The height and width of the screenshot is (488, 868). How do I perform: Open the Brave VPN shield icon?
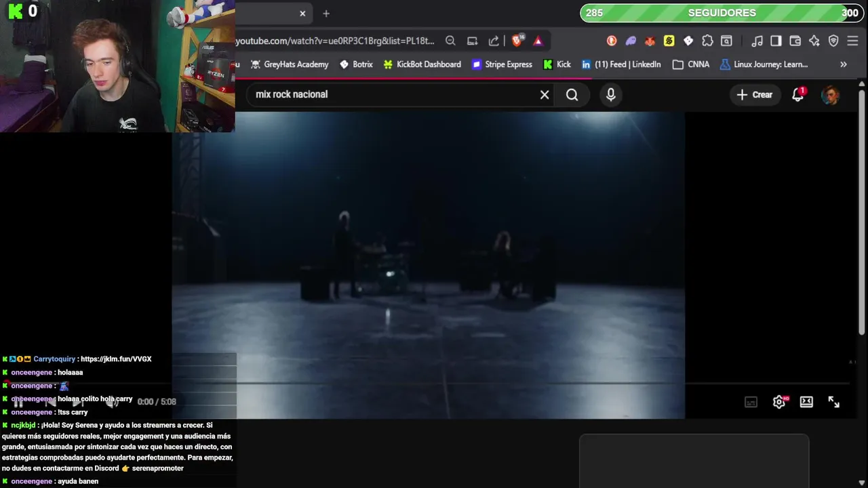833,41
